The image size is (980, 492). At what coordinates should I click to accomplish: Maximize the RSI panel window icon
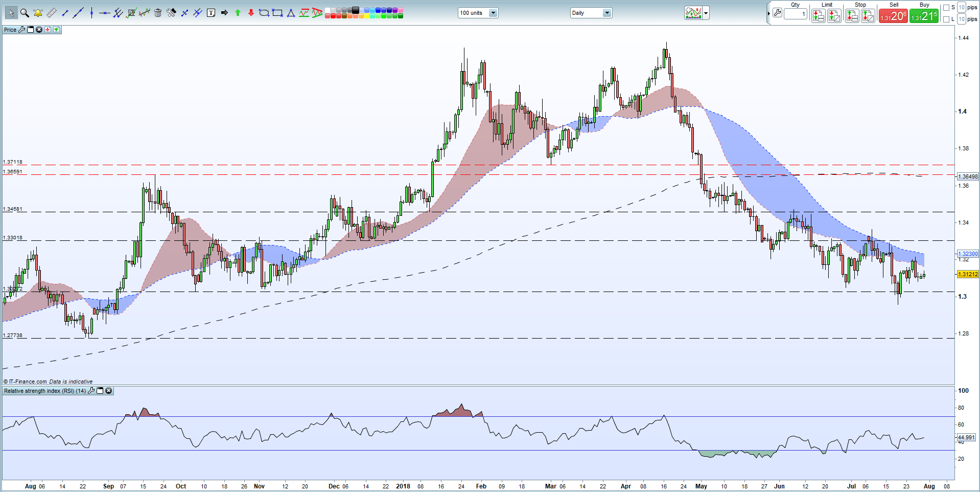pos(100,391)
